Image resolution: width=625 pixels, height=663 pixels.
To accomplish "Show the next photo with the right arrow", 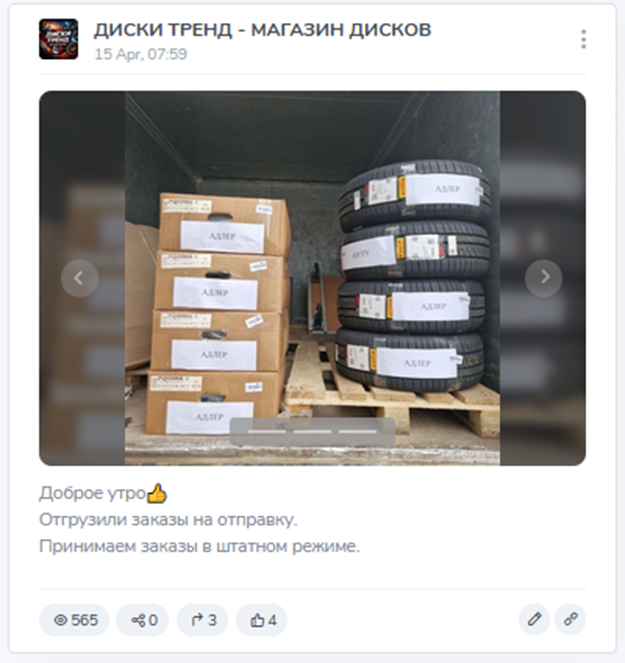I will coord(544,278).
